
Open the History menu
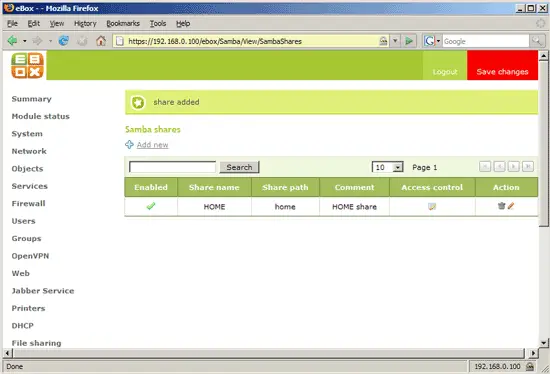click(85, 24)
